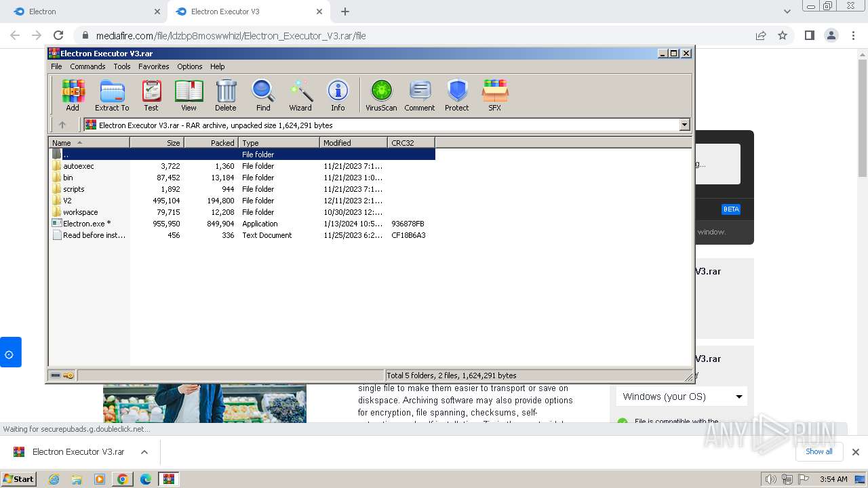
Task: Open the Comment tool
Action: click(420, 95)
